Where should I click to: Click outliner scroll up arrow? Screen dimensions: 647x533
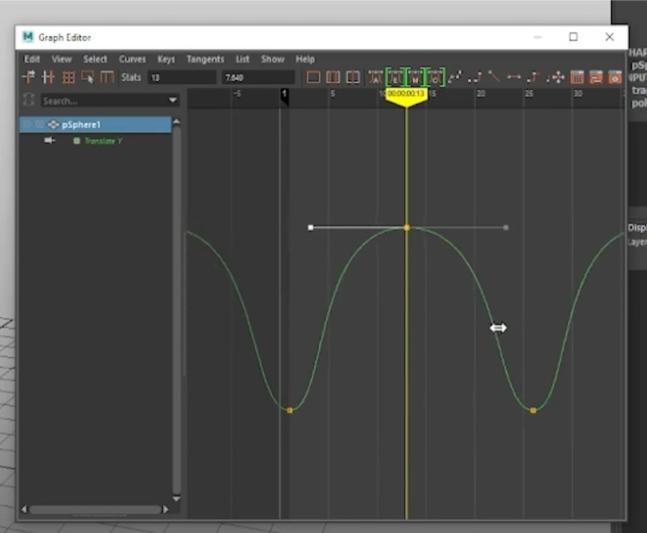pos(177,121)
